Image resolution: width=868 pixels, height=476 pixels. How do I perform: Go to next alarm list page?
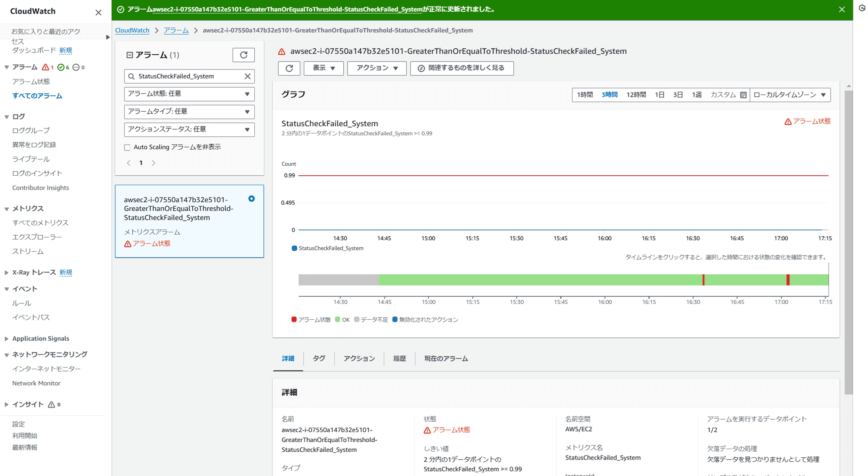(153, 163)
